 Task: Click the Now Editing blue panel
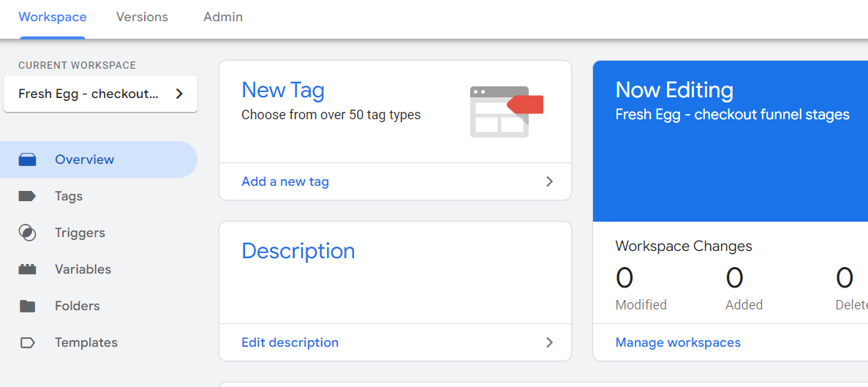coord(731,141)
